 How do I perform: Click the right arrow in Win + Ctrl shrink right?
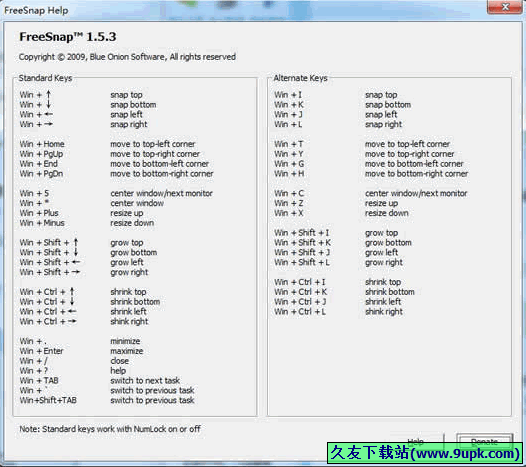pos(72,321)
